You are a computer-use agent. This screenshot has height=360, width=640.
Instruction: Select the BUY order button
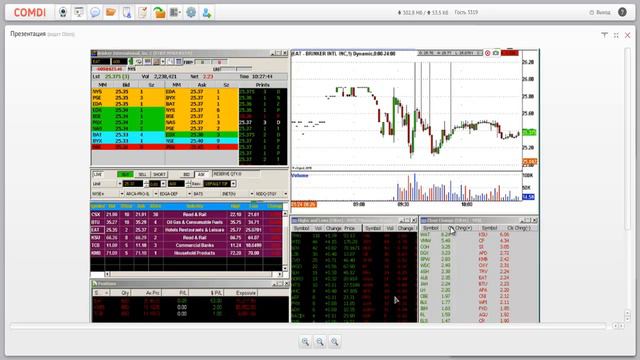click(x=125, y=174)
